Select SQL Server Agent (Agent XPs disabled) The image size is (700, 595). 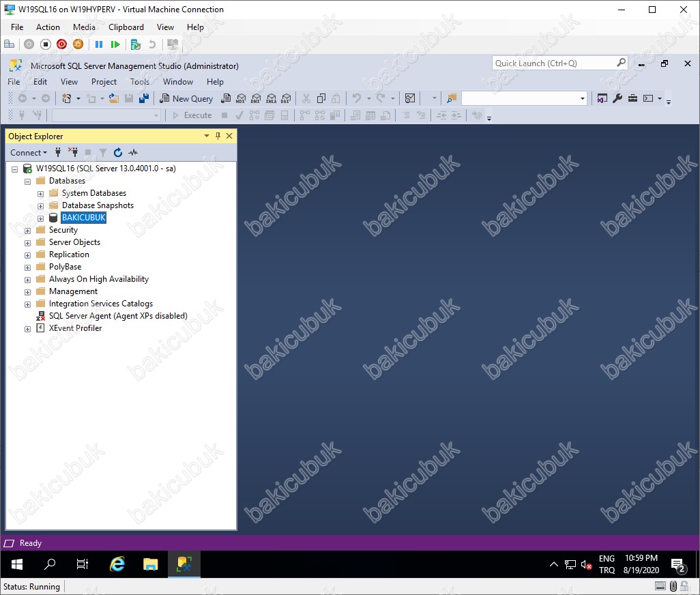(118, 315)
